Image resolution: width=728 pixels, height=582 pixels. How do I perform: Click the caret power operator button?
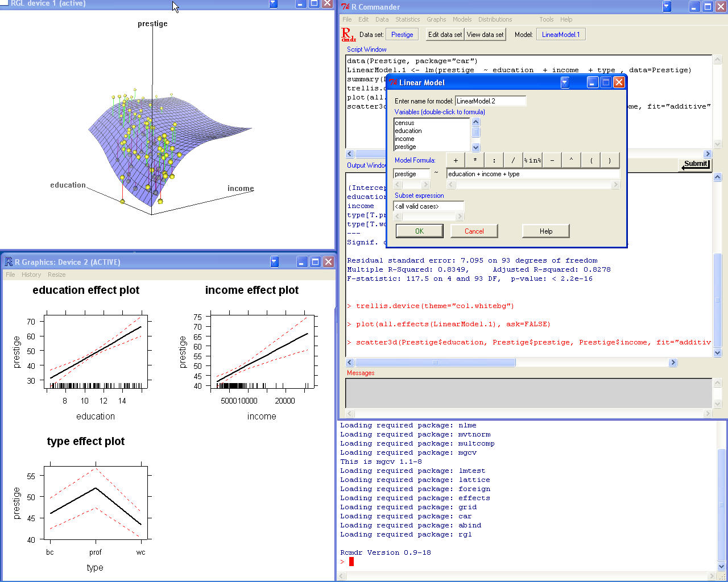click(x=570, y=160)
